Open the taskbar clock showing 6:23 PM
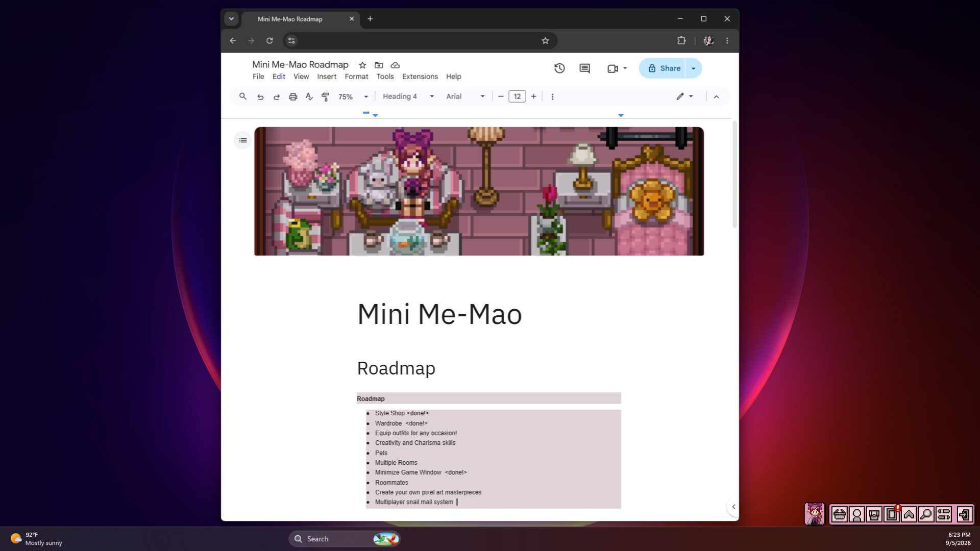 tap(959, 539)
